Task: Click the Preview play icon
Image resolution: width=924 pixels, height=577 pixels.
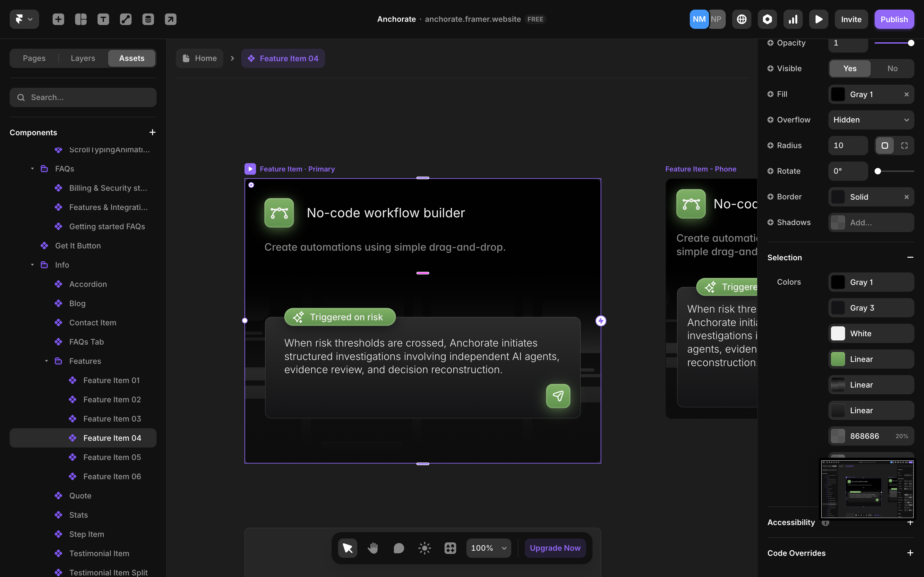Action: [x=818, y=19]
